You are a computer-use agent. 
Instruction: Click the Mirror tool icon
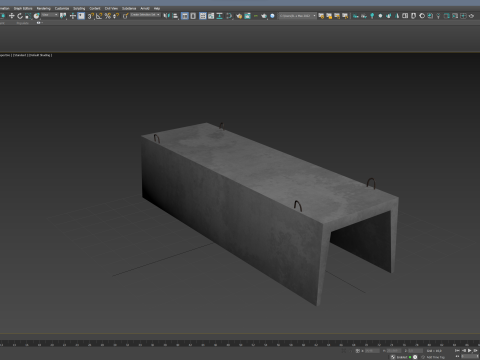(166, 16)
